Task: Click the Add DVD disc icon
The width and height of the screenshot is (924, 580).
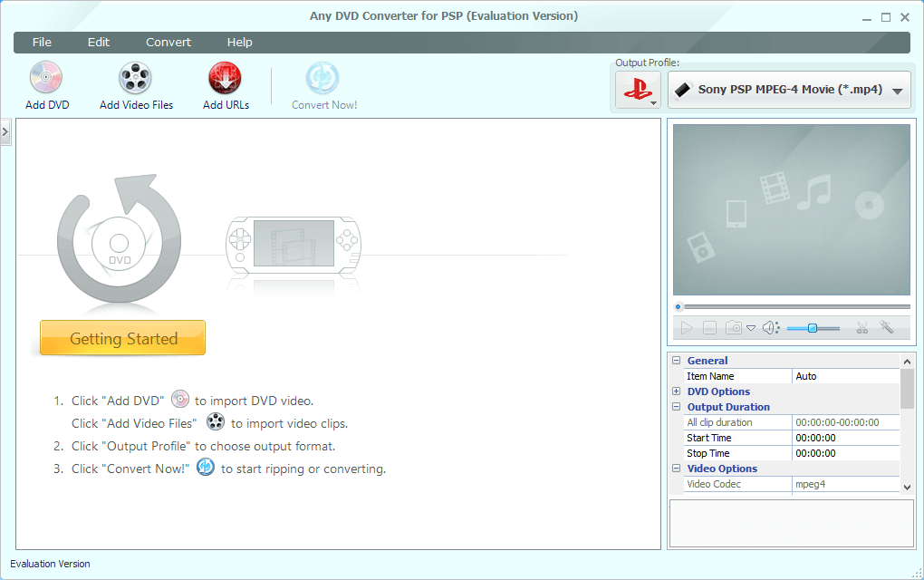Action: 46,79
